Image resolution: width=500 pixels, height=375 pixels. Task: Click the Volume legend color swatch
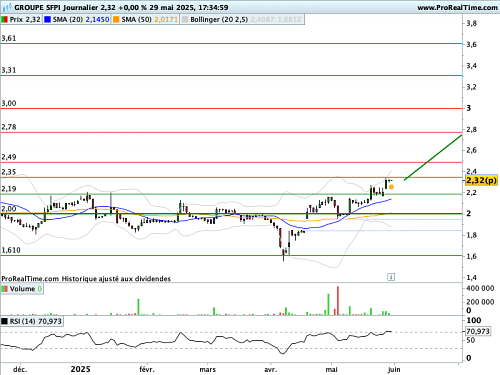tap(4, 289)
